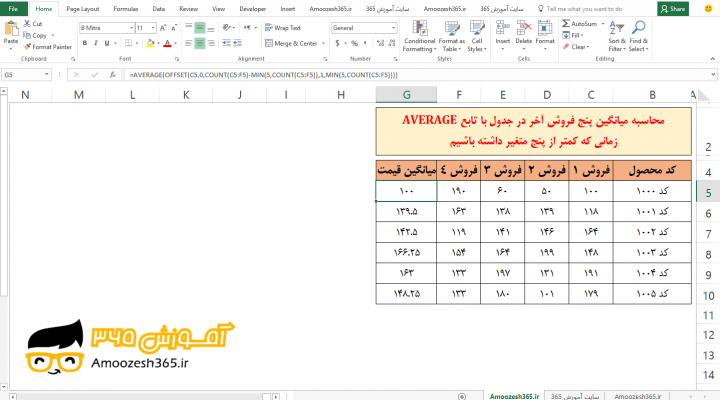
Task: Open the File tab
Action: pyautogui.click(x=13, y=9)
